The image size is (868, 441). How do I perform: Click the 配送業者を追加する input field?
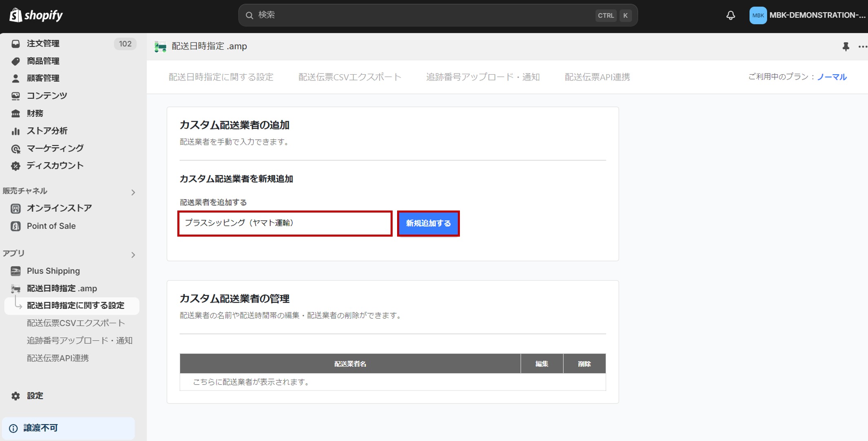click(285, 223)
